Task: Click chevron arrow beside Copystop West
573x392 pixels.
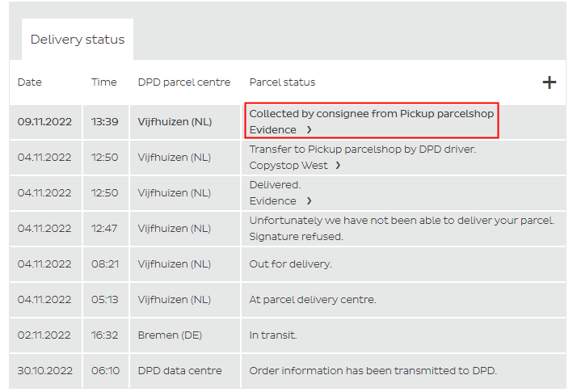Action: pyautogui.click(x=338, y=166)
